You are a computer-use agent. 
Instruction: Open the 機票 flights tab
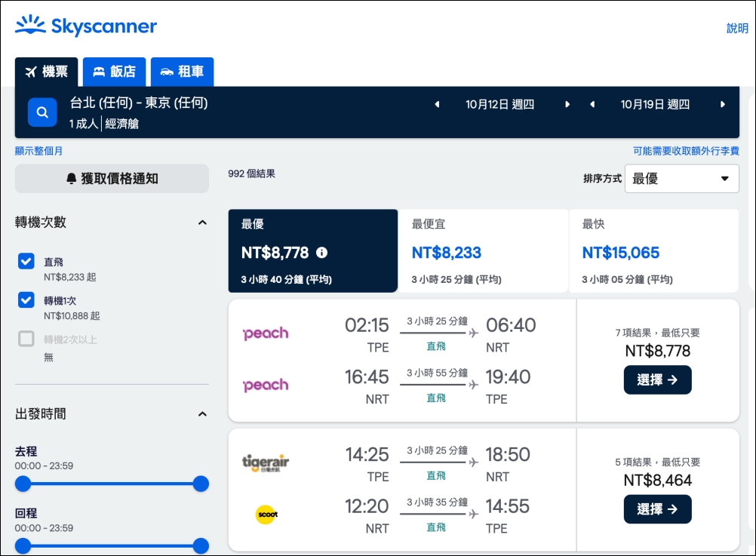[46, 72]
